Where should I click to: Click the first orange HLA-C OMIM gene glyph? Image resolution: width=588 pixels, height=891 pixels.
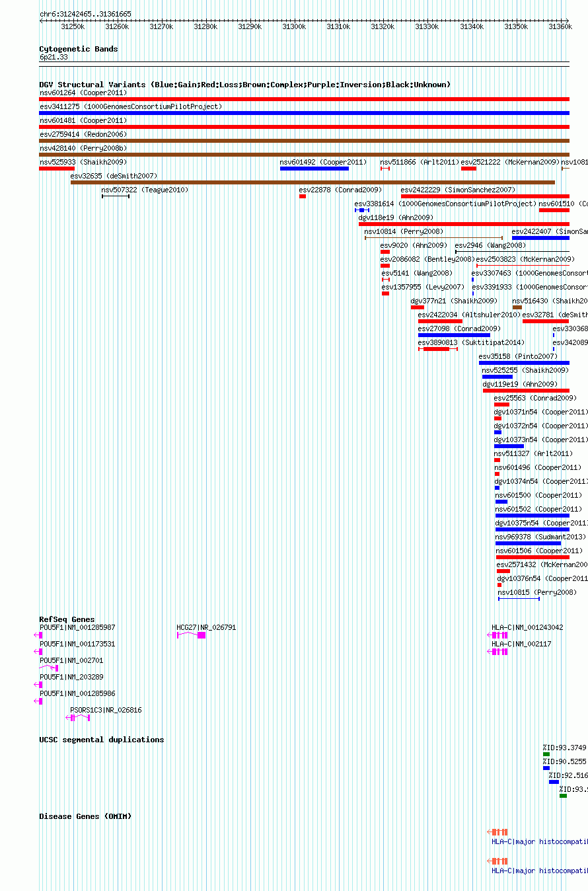click(497, 832)
